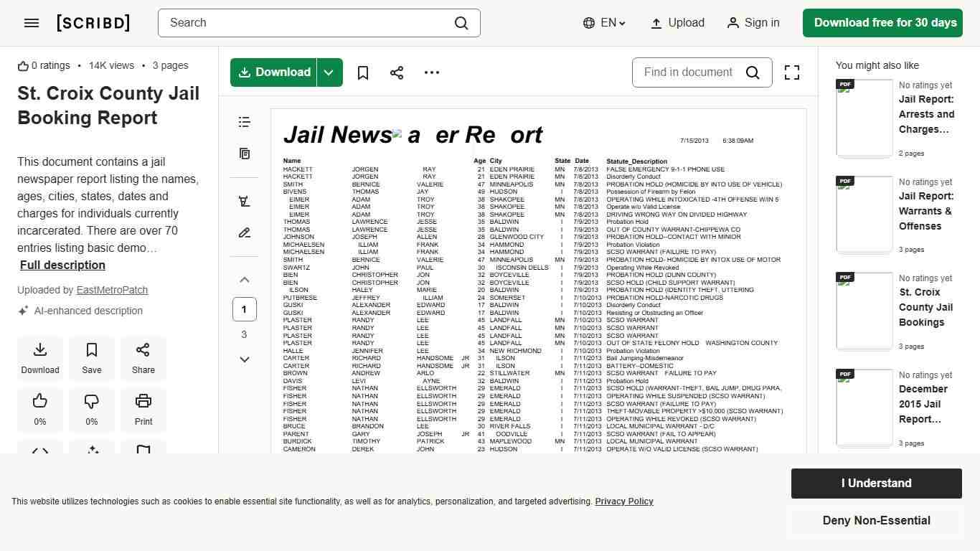Click the thumbs up rating button
The width and height of the screenshot is (980, 551).
tap(40, 408)
